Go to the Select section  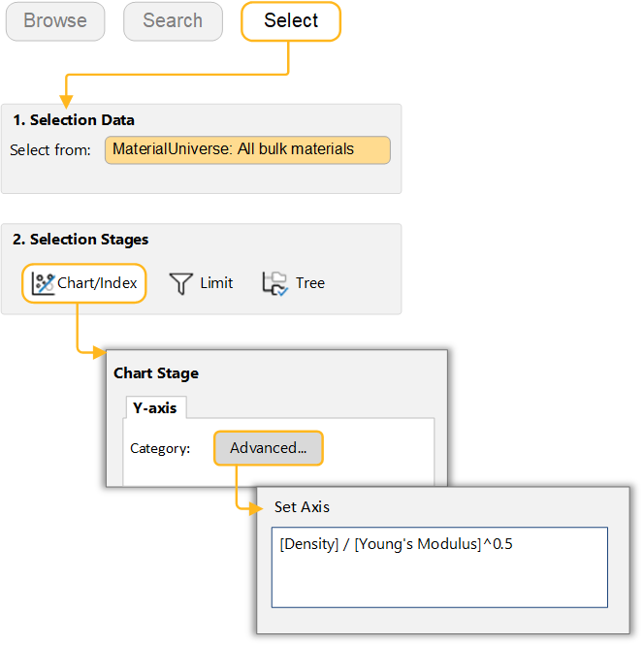(291, 21)
